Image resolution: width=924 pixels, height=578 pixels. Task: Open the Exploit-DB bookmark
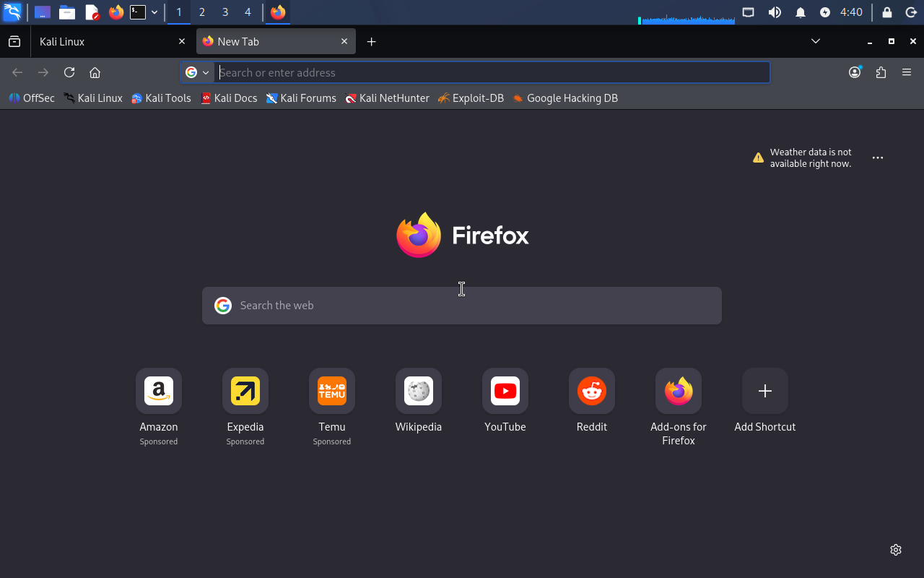(471, 98)
